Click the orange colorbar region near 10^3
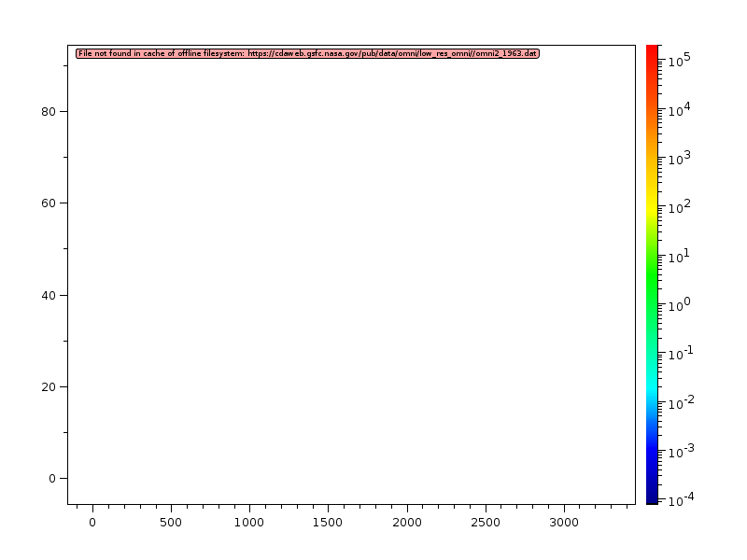The image size is (747, 560). coord(653,159)
